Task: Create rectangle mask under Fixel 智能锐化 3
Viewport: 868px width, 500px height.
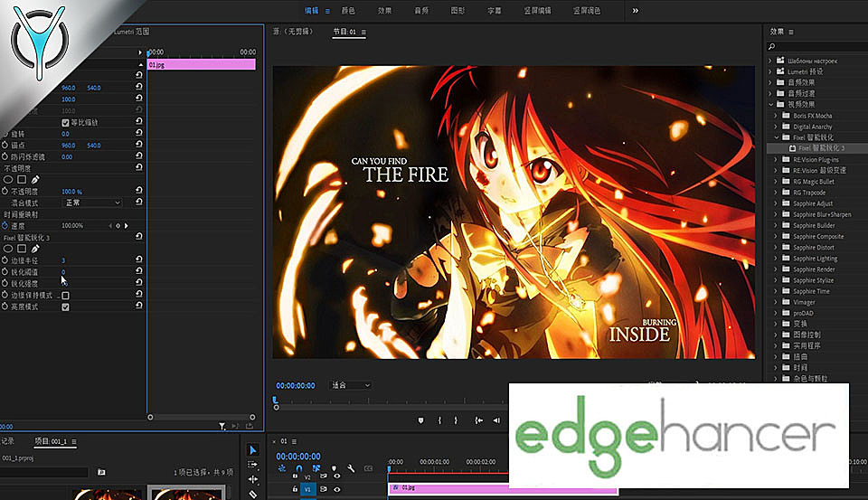Action: (22, 249)
